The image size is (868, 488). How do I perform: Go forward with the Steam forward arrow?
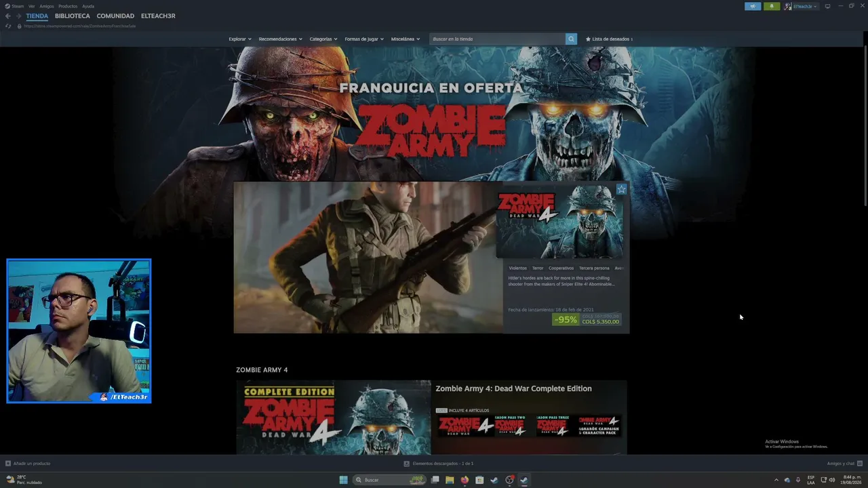coord(18,16)
